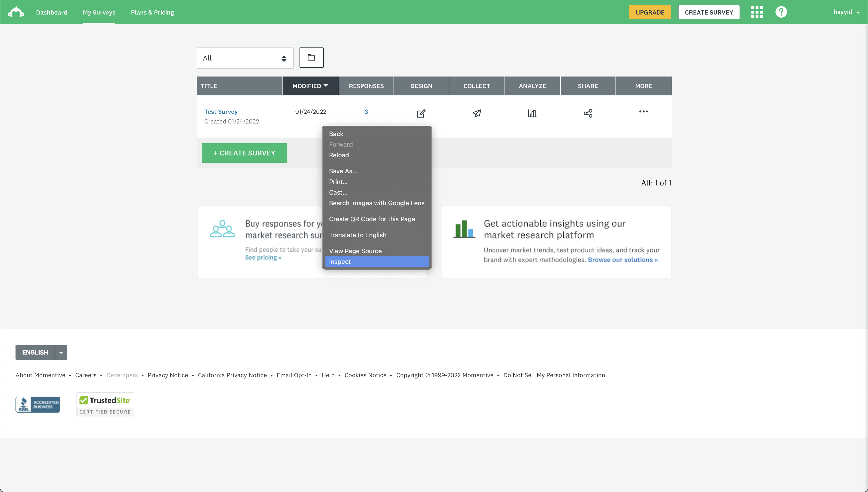The height and width of the screenshot is (492, 868).
Task: Choose View Page Source menu entry
Action: click(x=355, y=251)
